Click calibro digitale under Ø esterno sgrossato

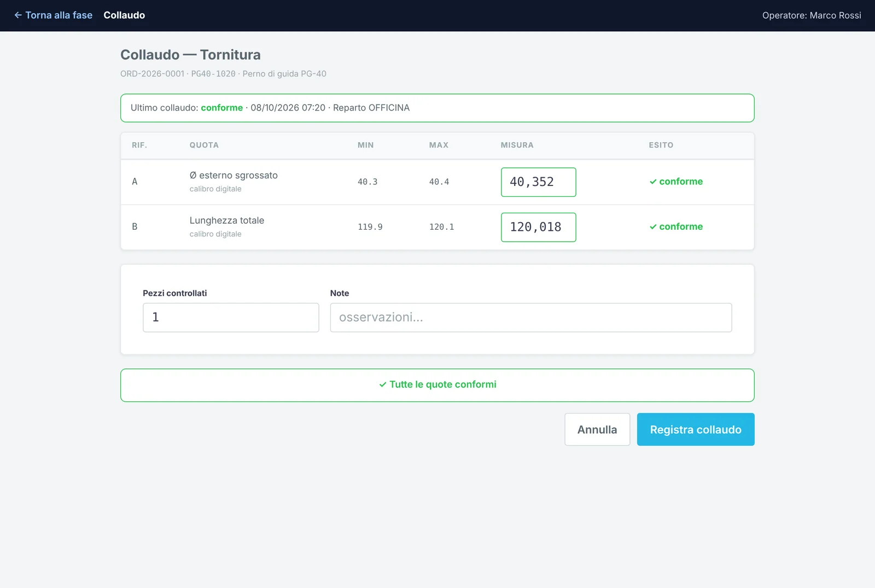[215, 189]
